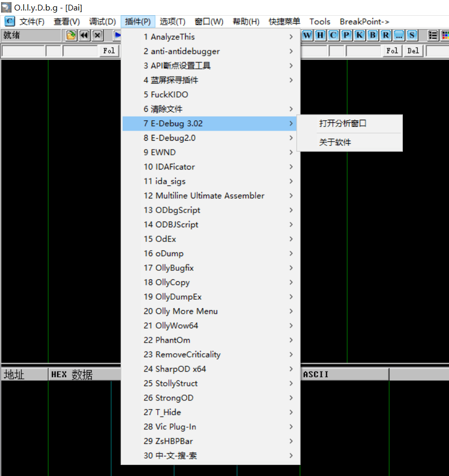Click the '...' run trace toolbar button

(x=399, y=36)
